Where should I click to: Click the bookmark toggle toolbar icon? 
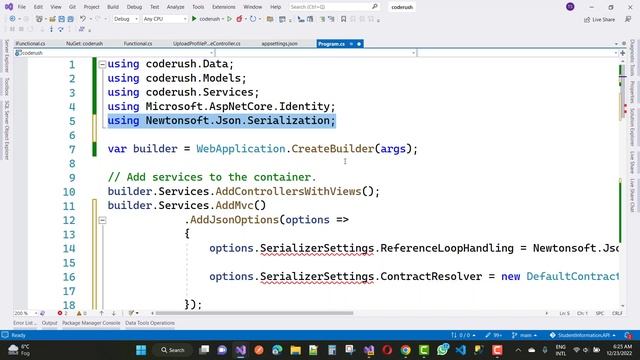point(344,19)
